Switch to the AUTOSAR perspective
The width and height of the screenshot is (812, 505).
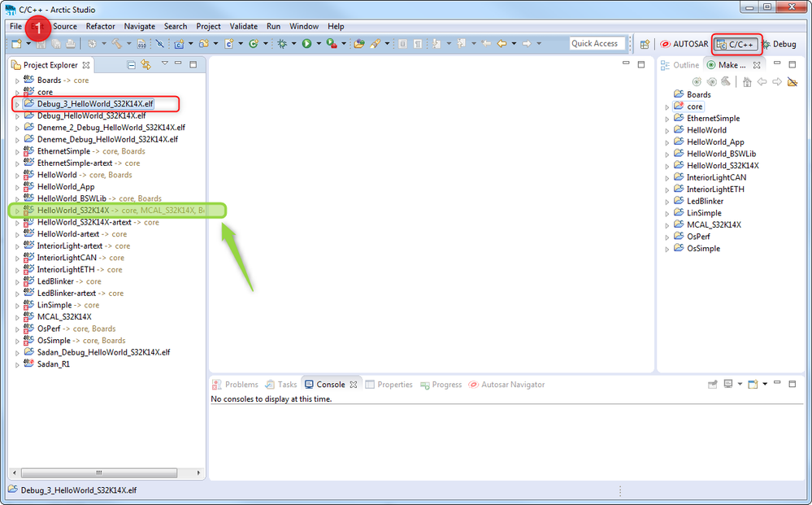(x=684, y=45)
